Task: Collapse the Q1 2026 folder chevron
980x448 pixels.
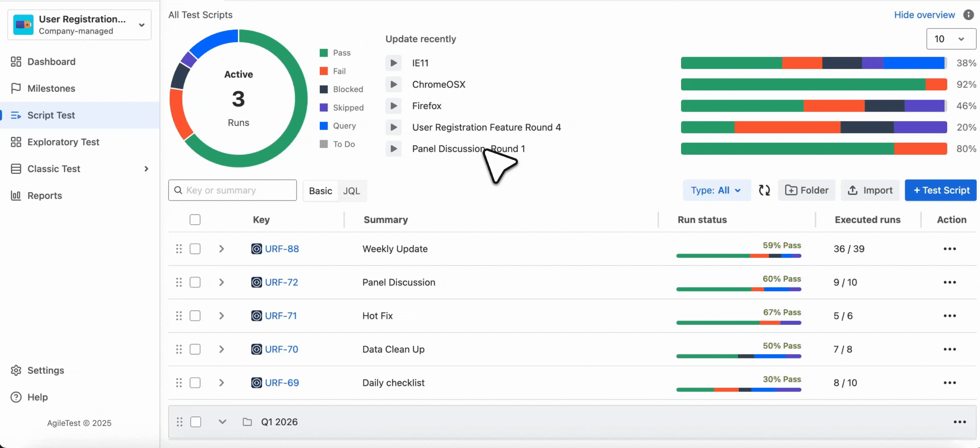Action: coord(222,422)
